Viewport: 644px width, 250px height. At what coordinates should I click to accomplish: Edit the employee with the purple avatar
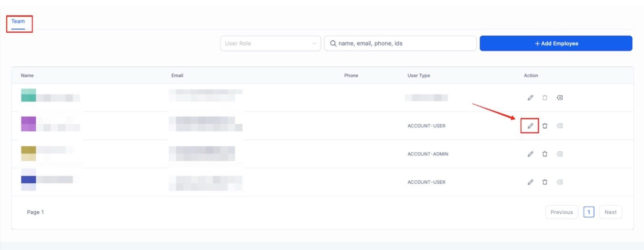tap(530, 126)
